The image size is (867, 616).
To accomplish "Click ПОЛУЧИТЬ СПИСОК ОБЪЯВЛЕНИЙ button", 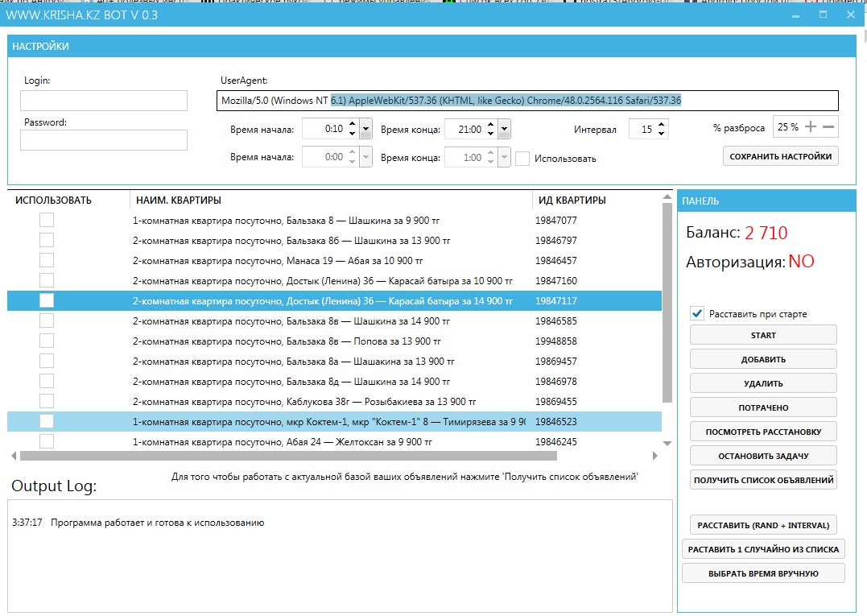I will point(763,481).
